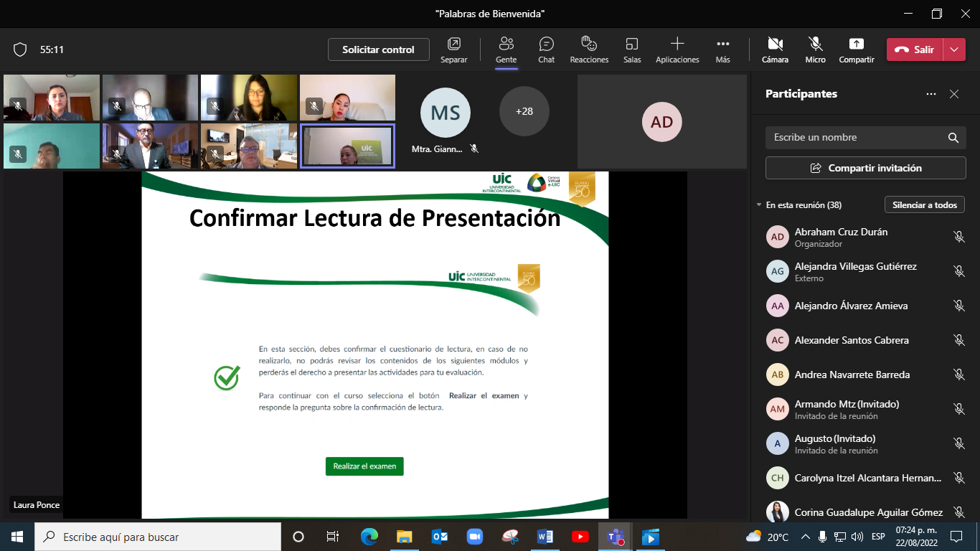Collapse the En esta reunión (38) list
This screenshot has width=980, height=551.
759,205
